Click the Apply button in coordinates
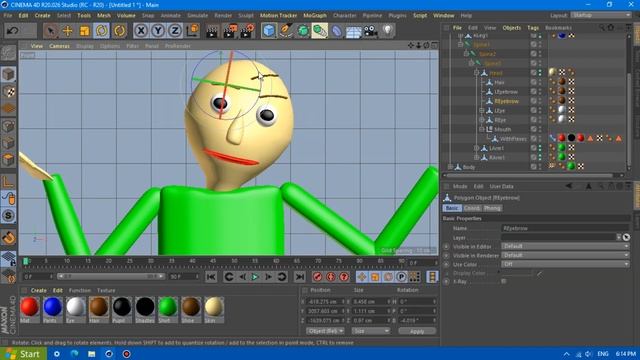The height and width of the screenshot is (360, 640). 417,331
